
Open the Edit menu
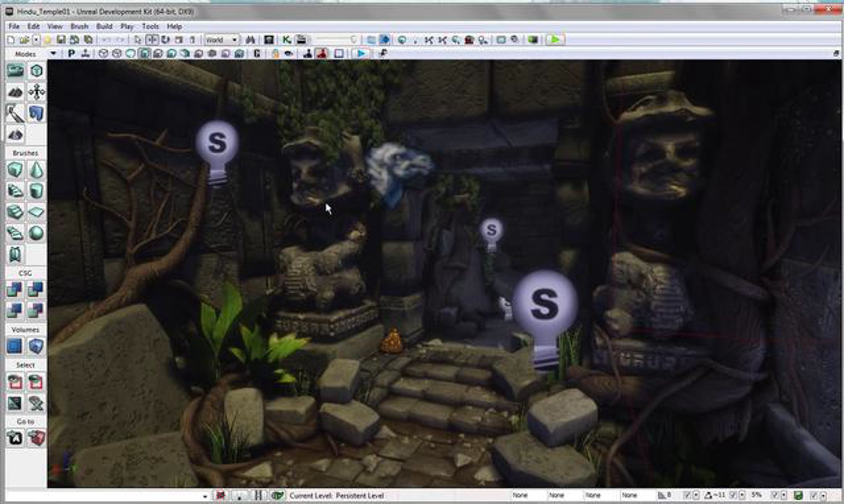(33, 26)
